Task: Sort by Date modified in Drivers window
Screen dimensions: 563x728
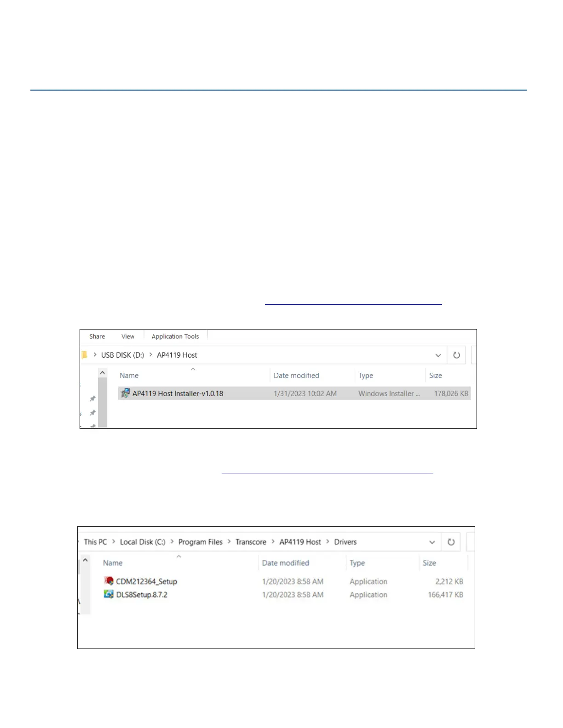Action: click(285, 563)
